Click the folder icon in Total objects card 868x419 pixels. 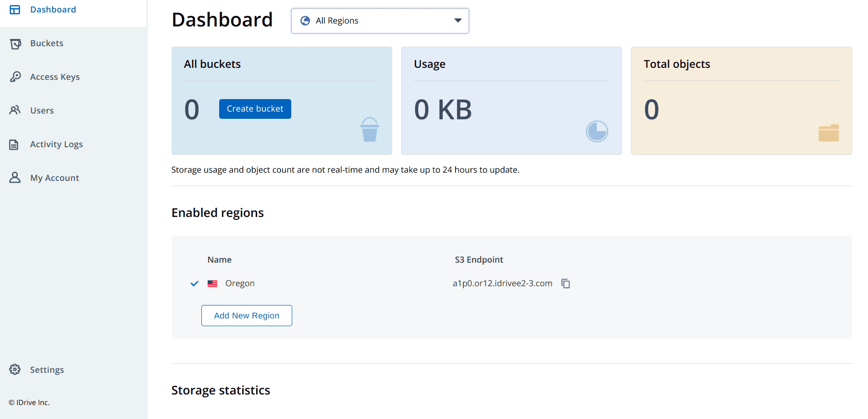[x=829, y=133]
